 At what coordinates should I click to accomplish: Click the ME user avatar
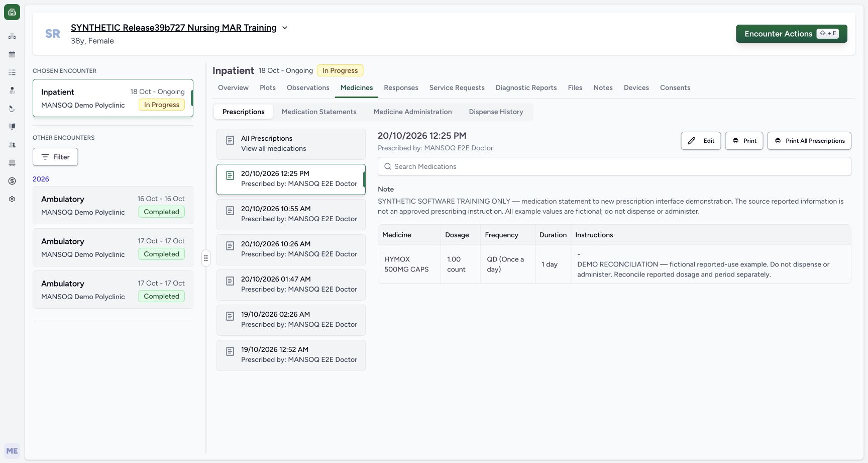(x=12, y=451)
